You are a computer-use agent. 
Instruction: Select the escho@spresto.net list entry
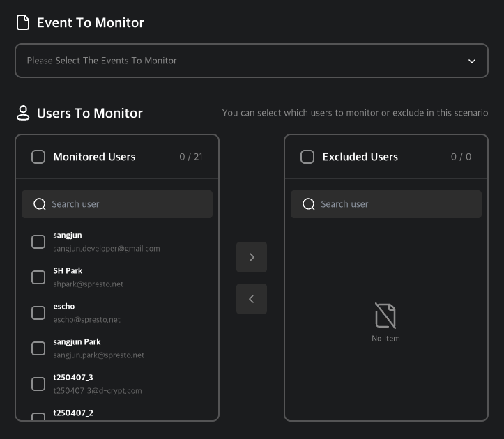pos(86,319)
